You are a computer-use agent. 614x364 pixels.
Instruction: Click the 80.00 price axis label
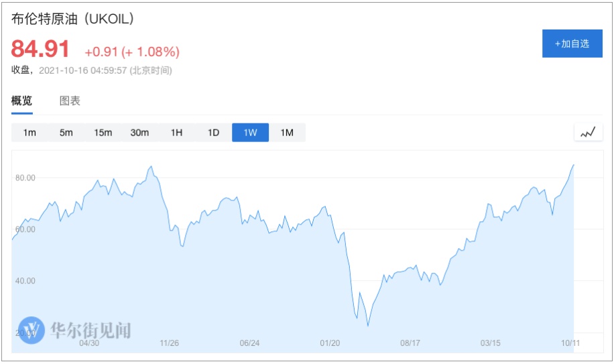[25, 178]
